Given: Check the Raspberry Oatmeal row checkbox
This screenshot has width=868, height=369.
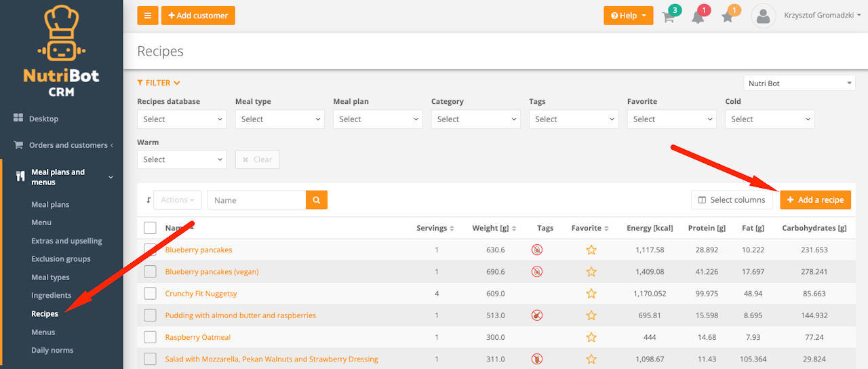Looking at the screenshot, I should (x=150, y=337).
